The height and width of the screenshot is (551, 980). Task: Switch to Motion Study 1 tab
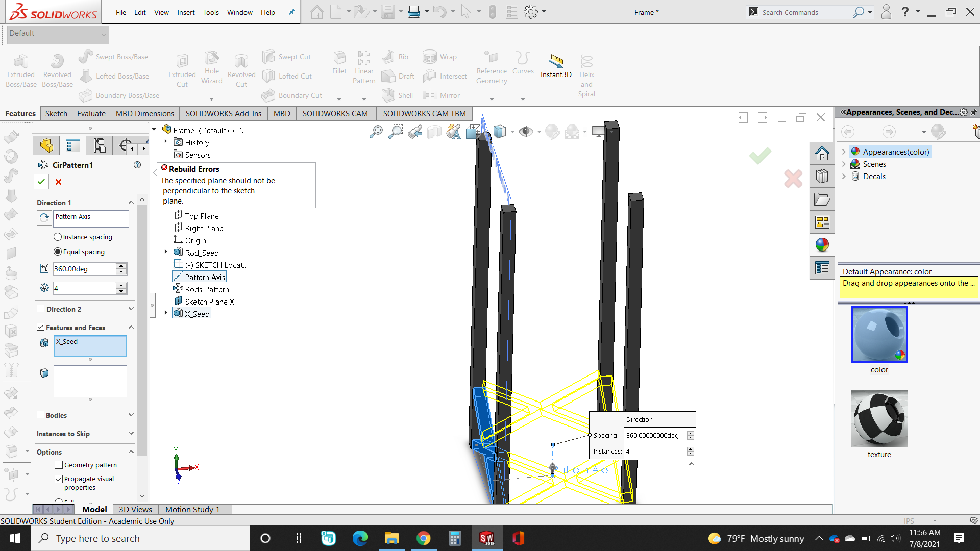coord(192,509)
